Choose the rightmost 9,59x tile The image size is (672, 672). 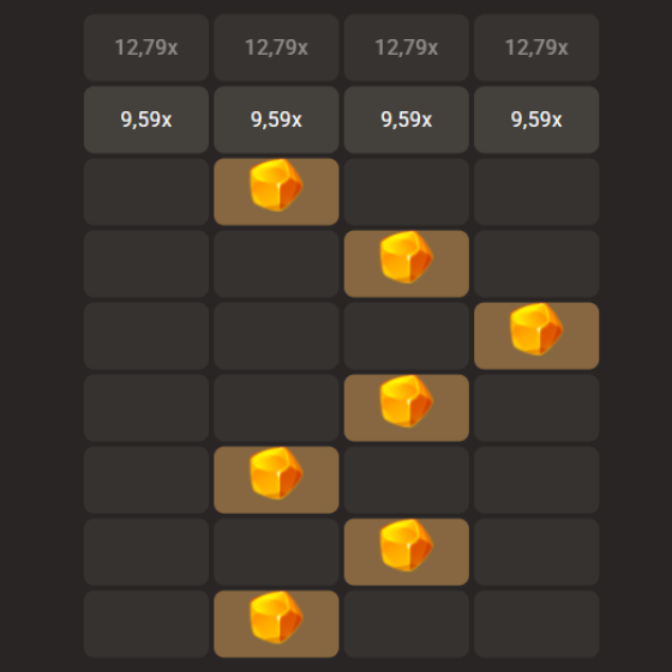point(536,119)
